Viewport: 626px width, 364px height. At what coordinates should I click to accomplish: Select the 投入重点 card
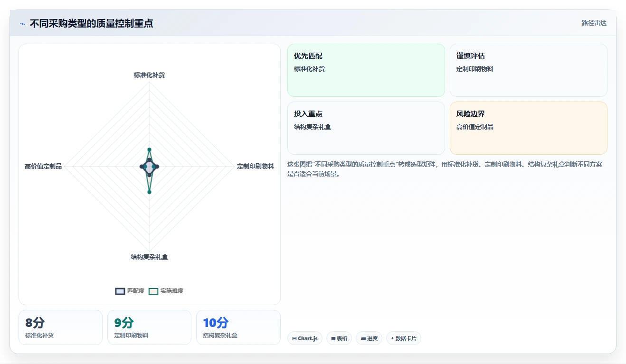coord(366,128)
